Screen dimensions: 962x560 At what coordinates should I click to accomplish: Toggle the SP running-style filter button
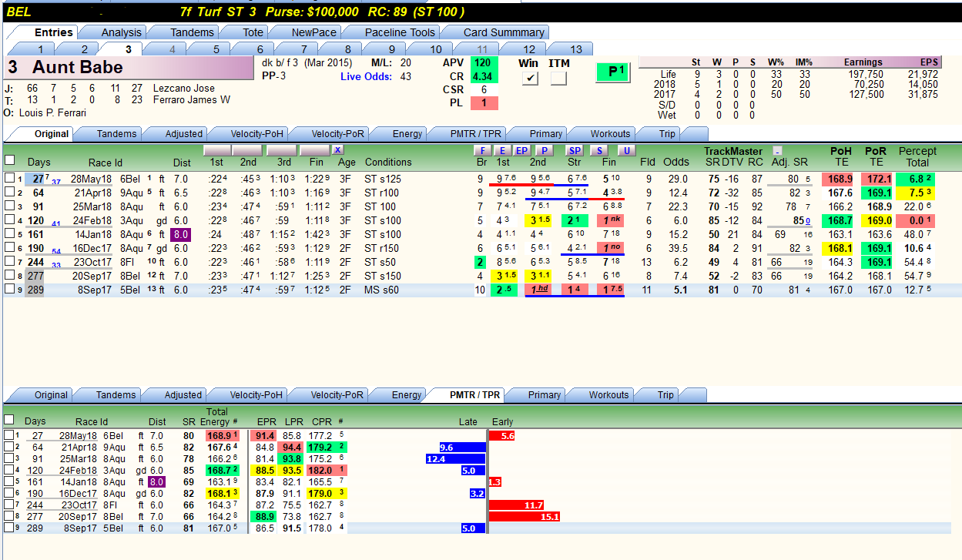point(575,150)
